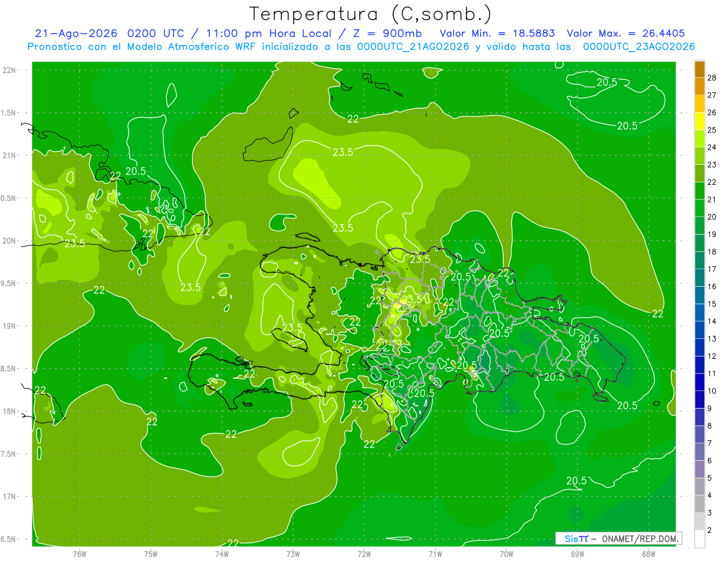Click the '69W' longitude axis label
728x562 pixels.
tap(578, 554)
